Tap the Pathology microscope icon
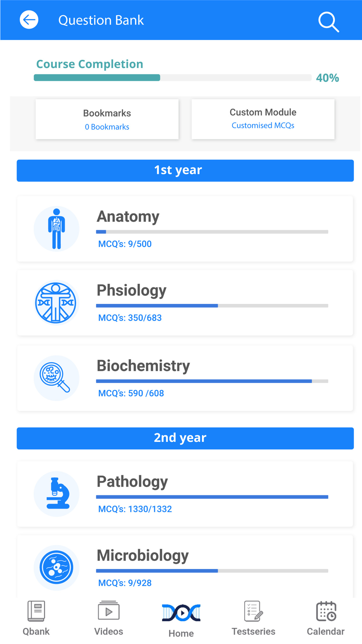 click(56, 494)
